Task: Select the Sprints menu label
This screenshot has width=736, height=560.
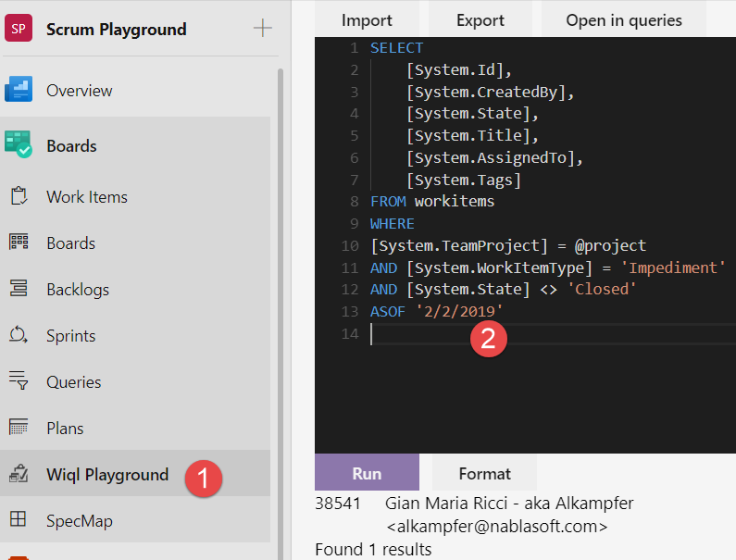Action: point(71,335)
